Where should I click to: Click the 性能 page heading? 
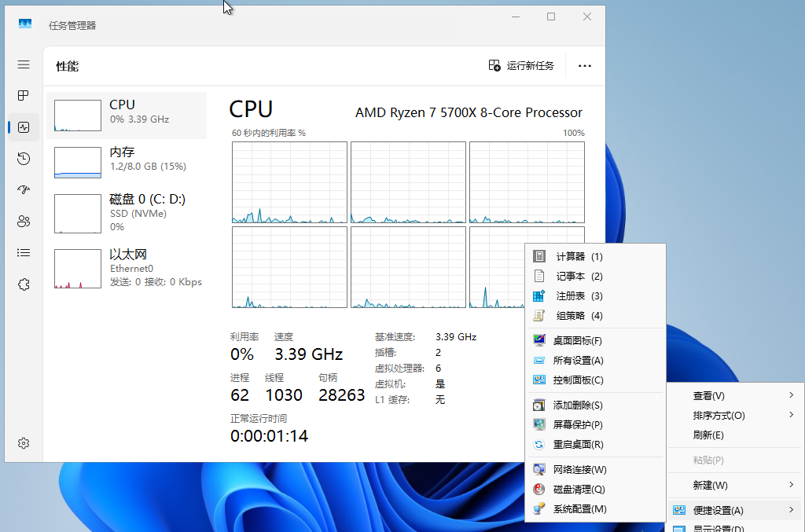point(68,66)
